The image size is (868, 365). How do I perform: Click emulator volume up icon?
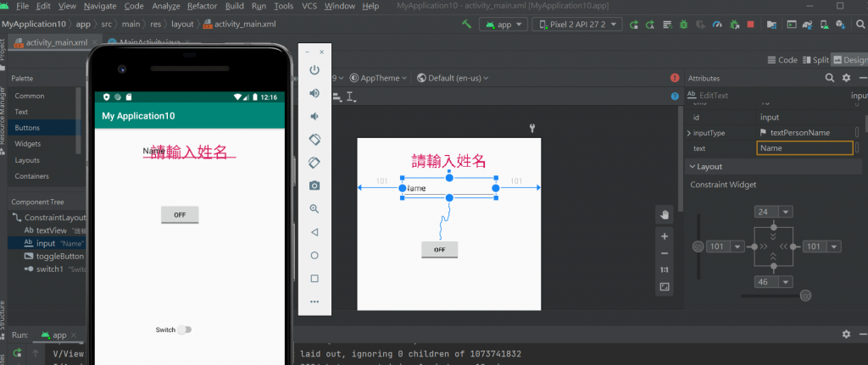[314, 93]
